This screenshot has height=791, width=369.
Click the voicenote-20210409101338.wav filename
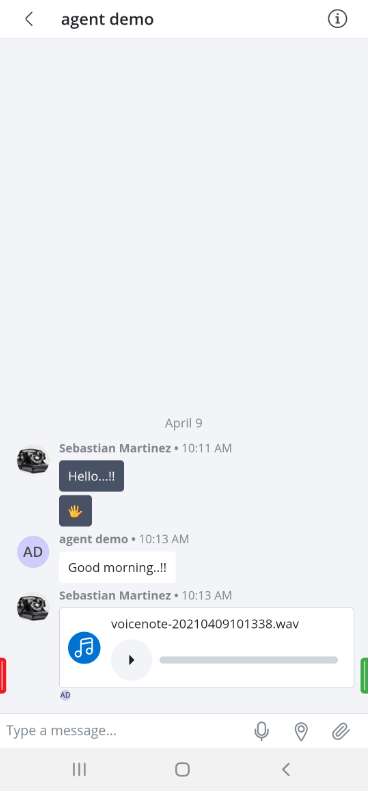point(205,624)
